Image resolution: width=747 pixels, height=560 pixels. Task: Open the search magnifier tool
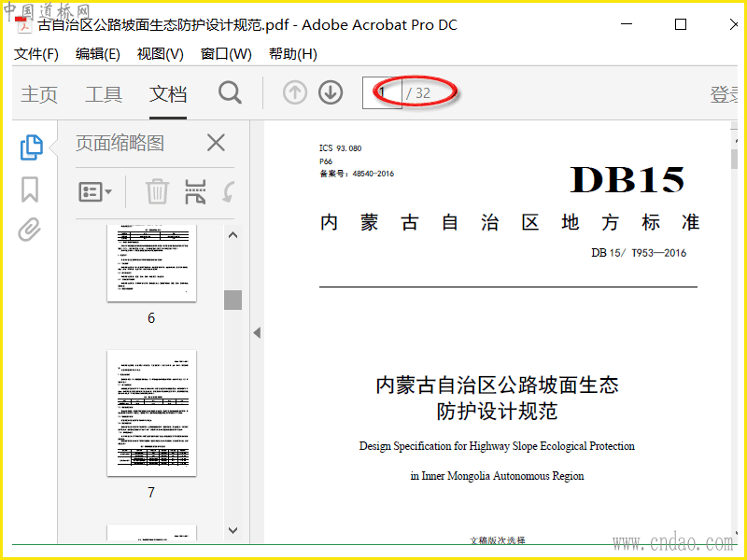230,92
